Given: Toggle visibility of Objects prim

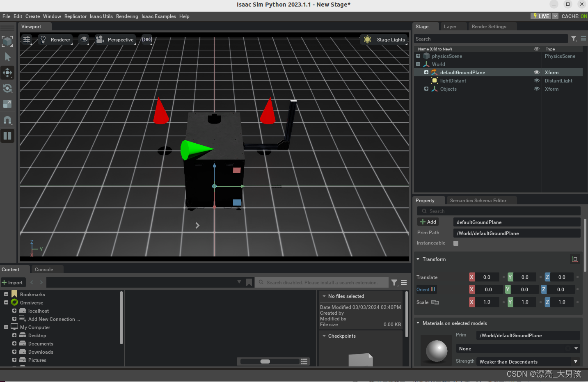Looking at the screenshot, I should 536,89.
